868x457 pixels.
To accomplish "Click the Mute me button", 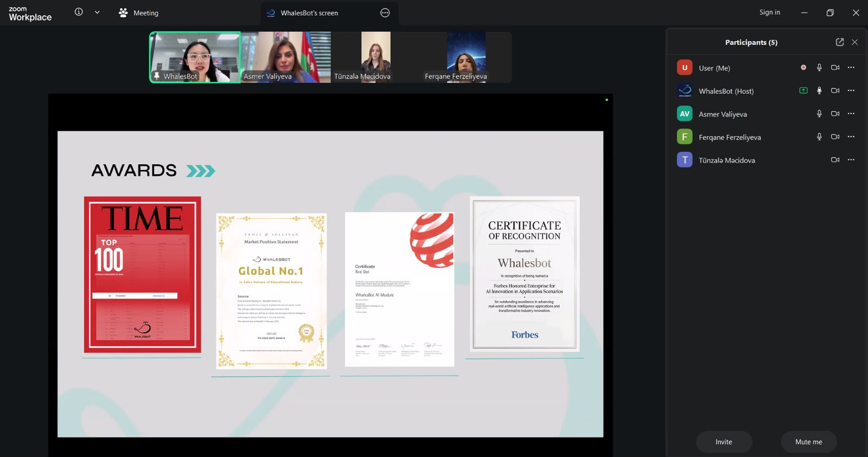I will (808, 442).
